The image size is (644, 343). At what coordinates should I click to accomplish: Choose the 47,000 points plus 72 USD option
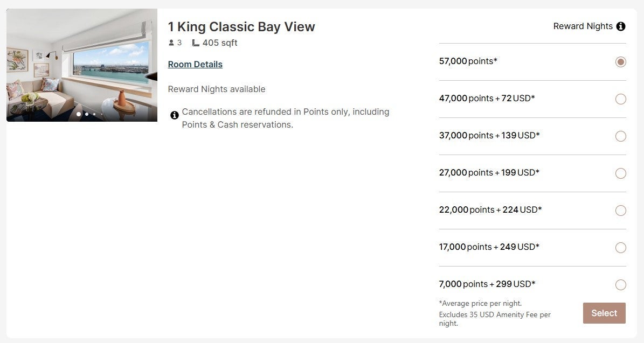pos(620,99)
